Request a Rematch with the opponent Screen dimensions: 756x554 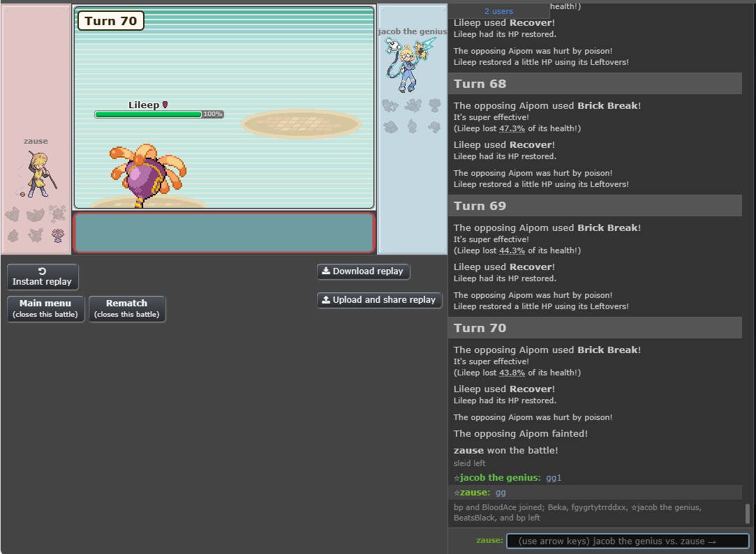click(x=127, y=309)
